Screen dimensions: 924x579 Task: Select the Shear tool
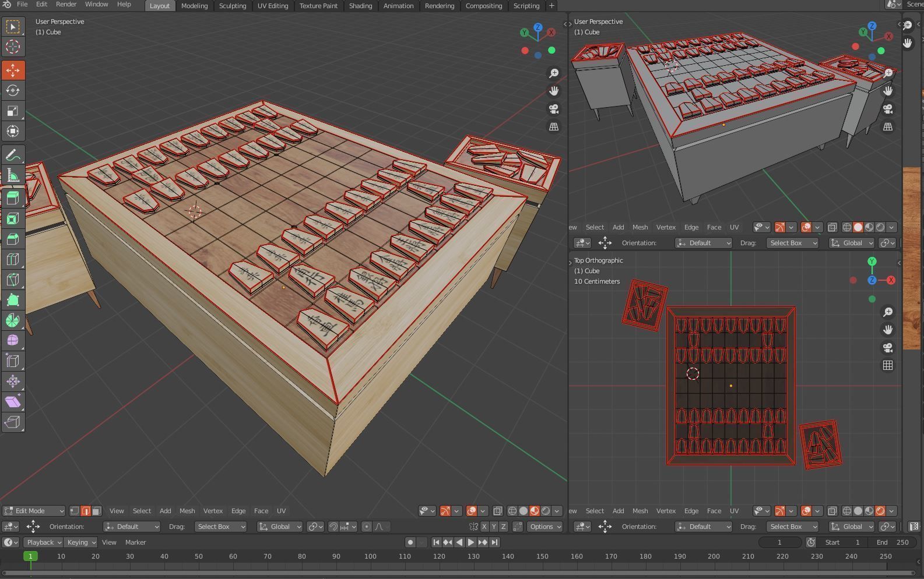[x=13, y=402]
